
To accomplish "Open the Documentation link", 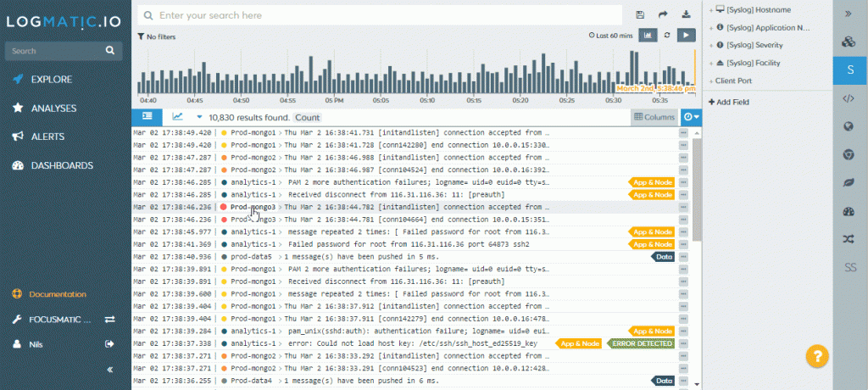I will [x=57, y=294].
